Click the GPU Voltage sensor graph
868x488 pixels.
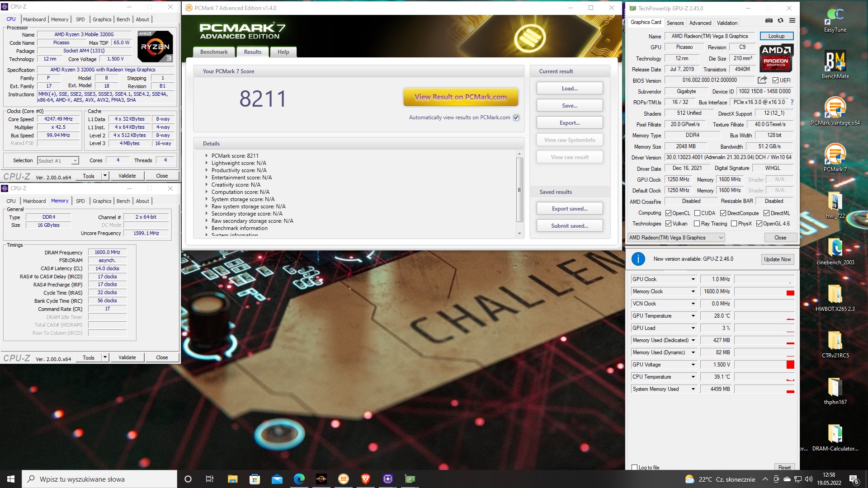(764, 365)
